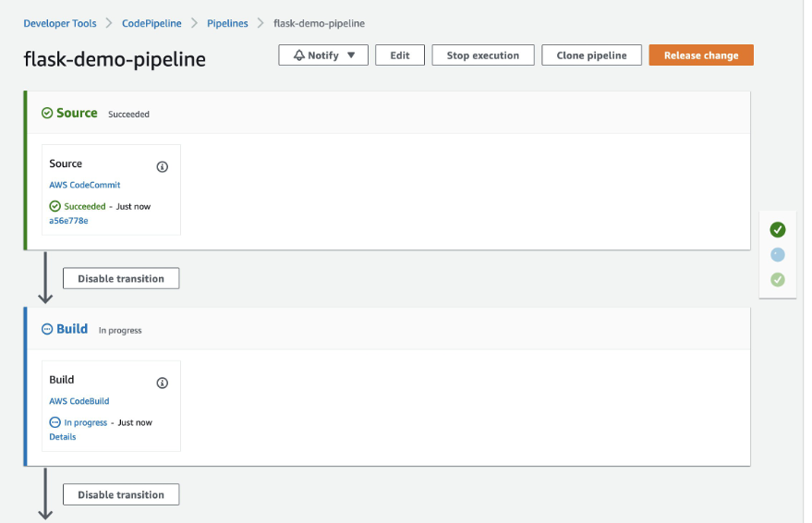
Task: Click the Edit pipeline button
Action: coord(400,55)
